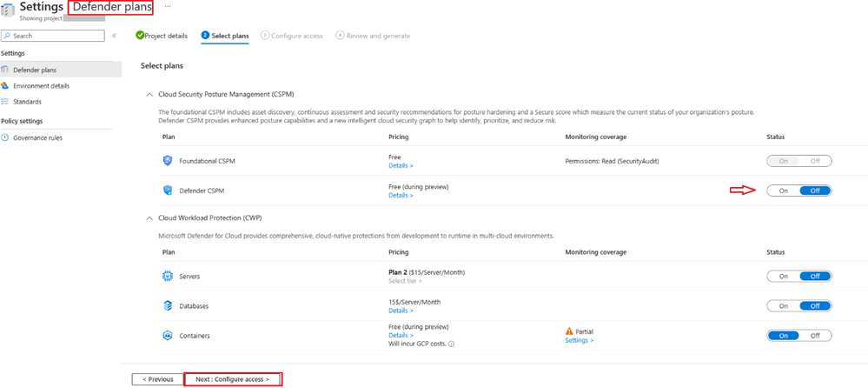Click the 'Policy settings' sidebar heading
Image resolution: width=868 pixels, height=388 pixels.
[22, 121]
